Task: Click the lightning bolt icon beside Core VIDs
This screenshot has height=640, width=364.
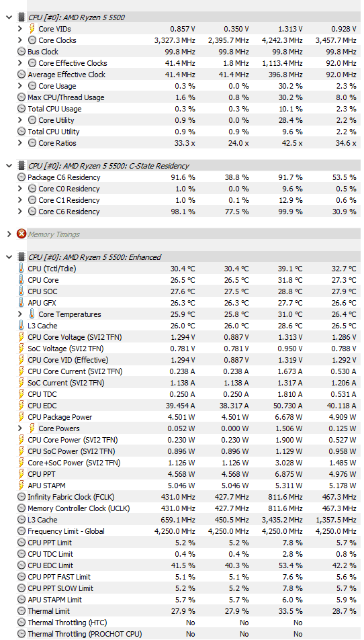Action: tap(32, 29)
